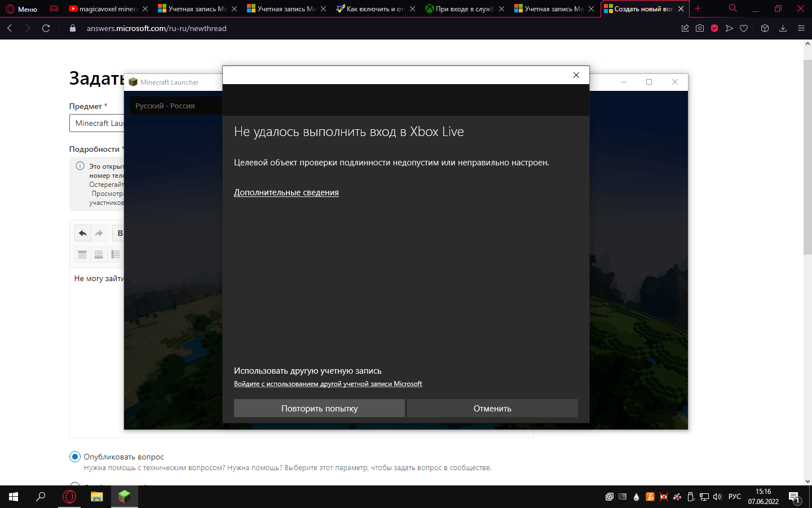Open Opera Easy Setup sliders icon
The width and height of the screenshot is (812, 508).
(x=801, y=28)
